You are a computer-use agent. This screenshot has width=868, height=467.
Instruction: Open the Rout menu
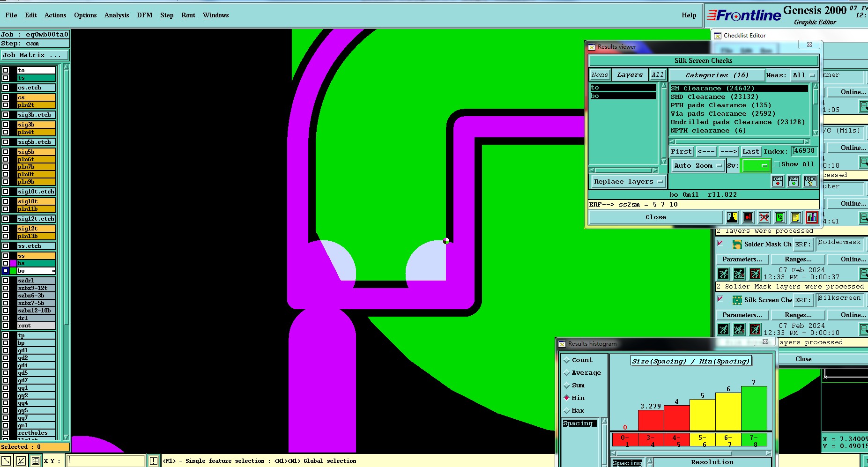tap(188, 15)
